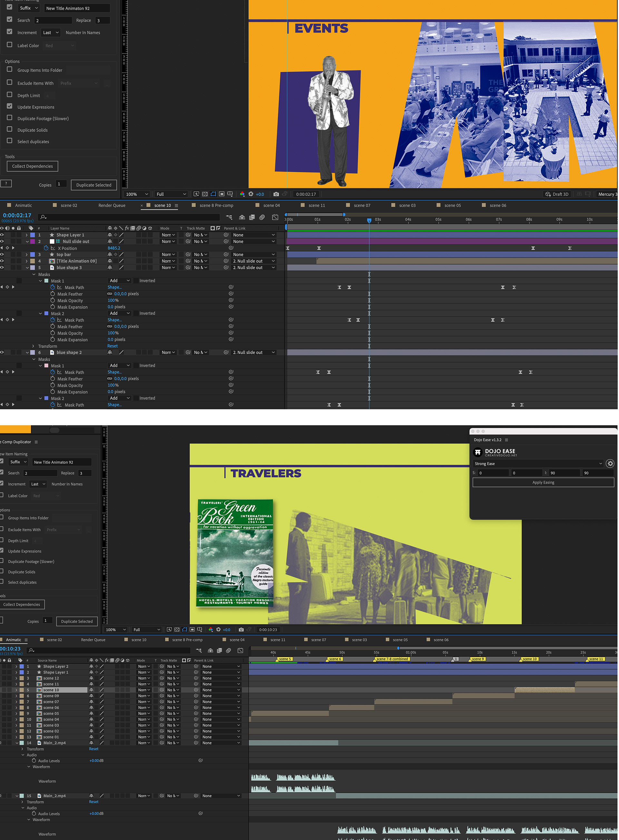Enable Depth Limit in EVENTS window
This screenshot has height=840, width=619.
pos(10,95)
